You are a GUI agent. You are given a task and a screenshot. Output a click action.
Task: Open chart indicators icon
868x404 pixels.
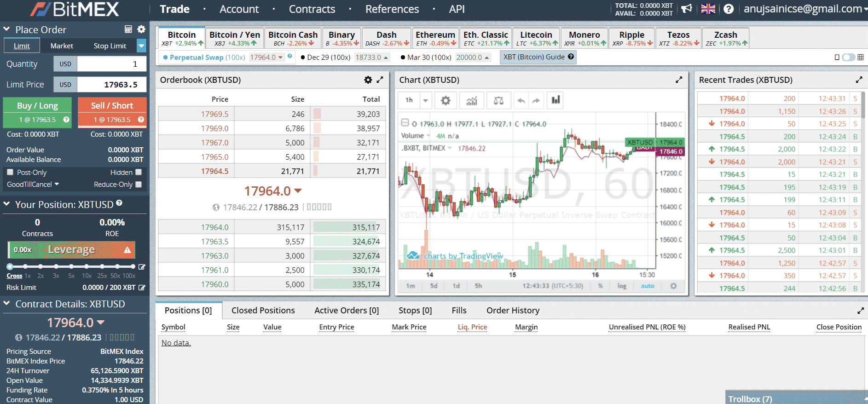[472, 100]
